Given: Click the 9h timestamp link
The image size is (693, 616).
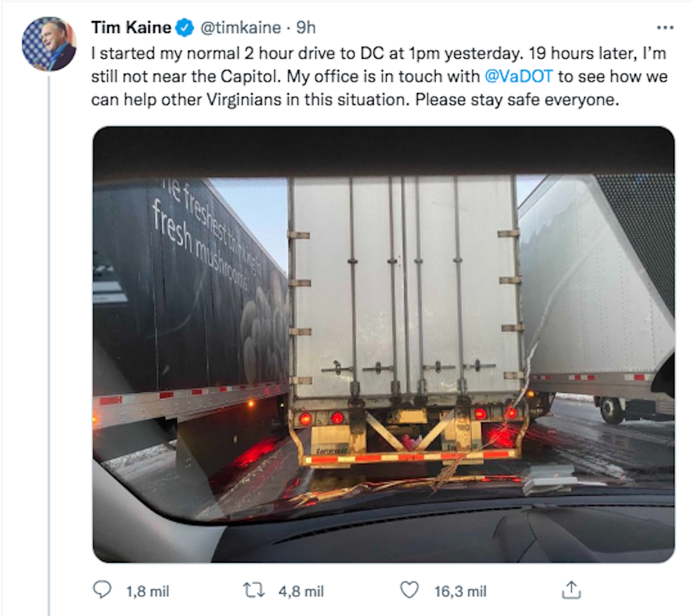Looking at the screenshot, I should tap(306, 27).
